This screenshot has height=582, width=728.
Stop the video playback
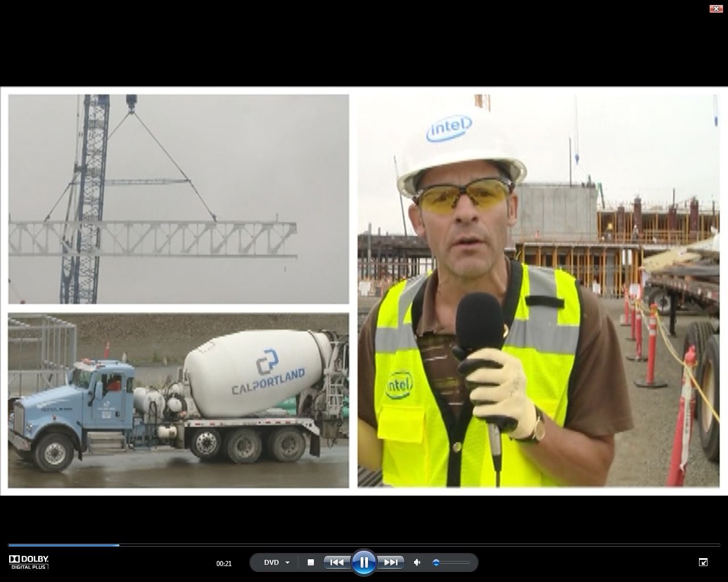pos(311,563)
